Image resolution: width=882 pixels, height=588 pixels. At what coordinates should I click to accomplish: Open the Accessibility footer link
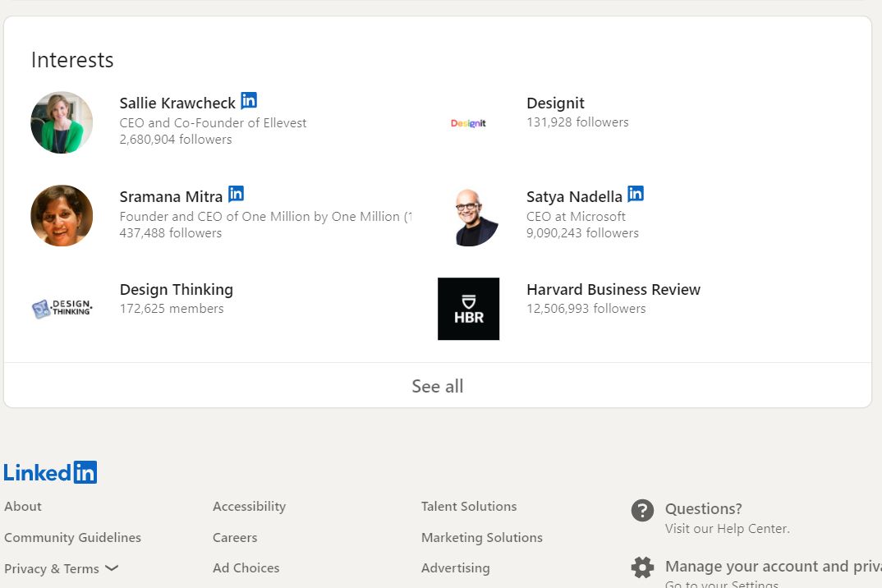249,507
